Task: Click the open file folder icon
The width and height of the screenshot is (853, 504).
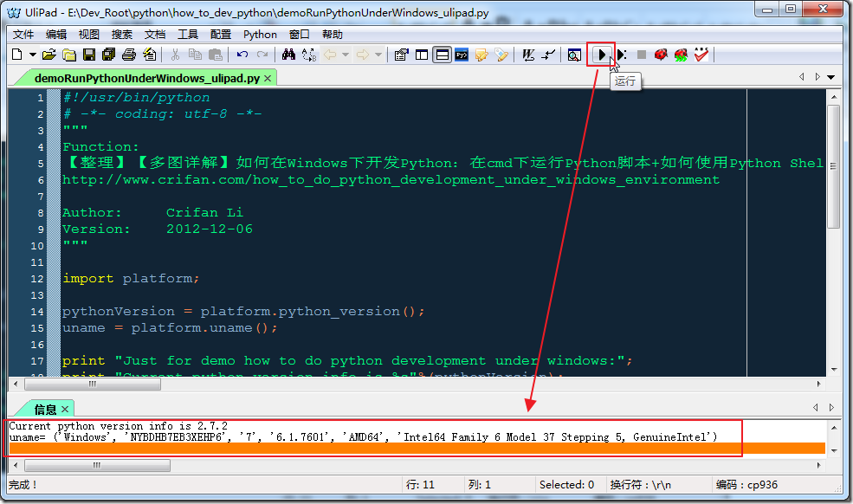Action: (49, 55)
